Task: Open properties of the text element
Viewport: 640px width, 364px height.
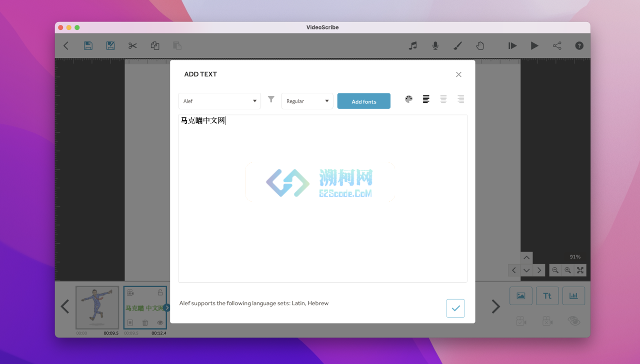Action: coord(130,323)
